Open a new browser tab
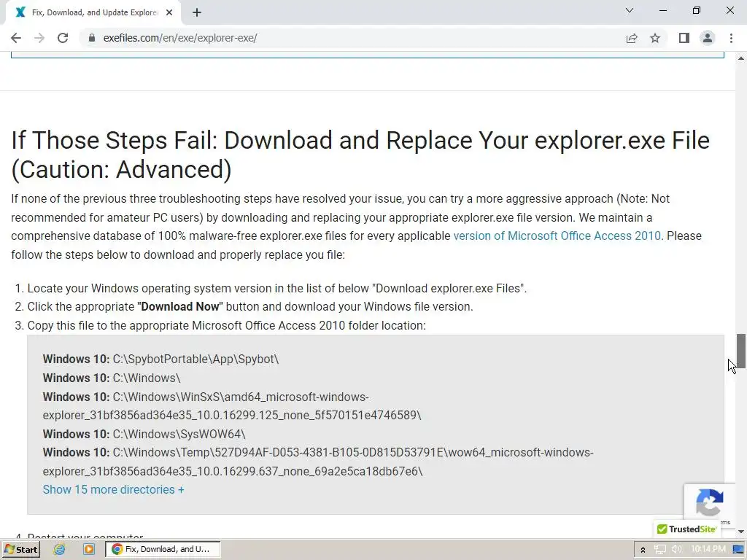 pyautogui.click(x=197, y=13)
